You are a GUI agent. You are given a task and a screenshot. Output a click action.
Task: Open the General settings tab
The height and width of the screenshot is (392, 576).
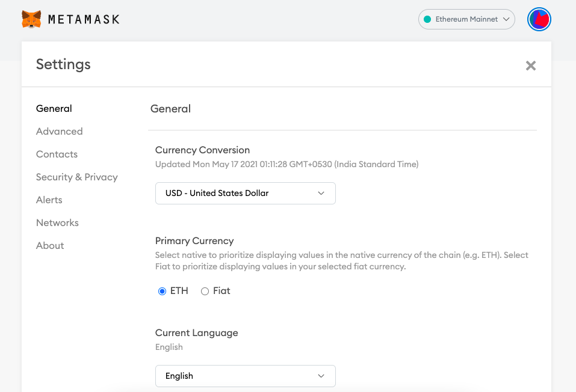pos(54,109)
